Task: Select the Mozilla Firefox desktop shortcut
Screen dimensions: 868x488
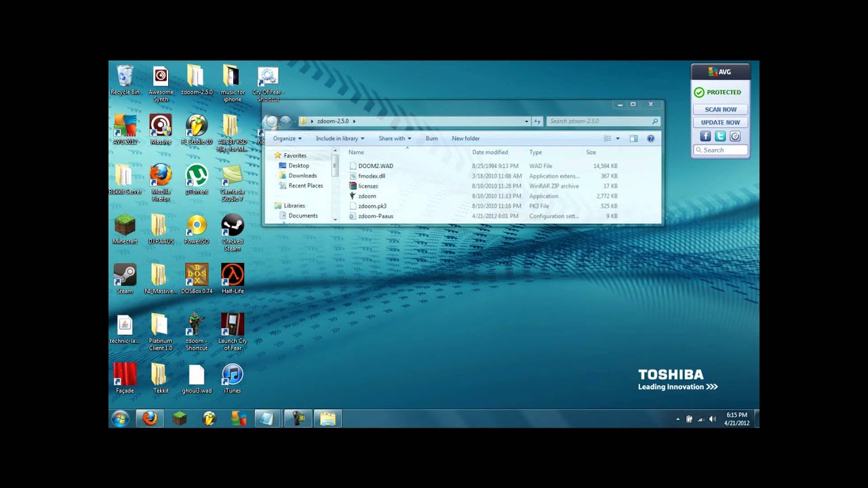Action: coord(161,183)
